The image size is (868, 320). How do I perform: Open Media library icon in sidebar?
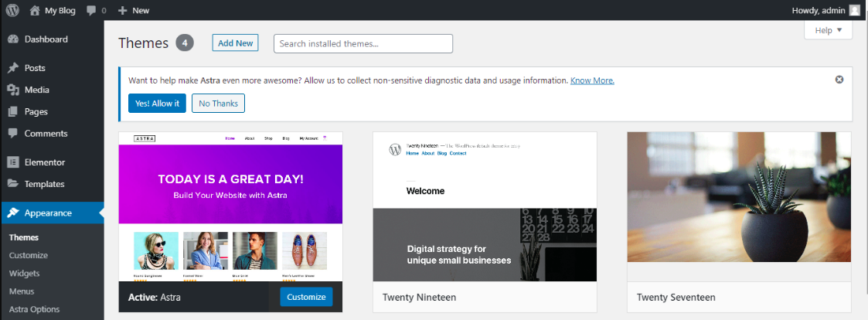(13, 90)
